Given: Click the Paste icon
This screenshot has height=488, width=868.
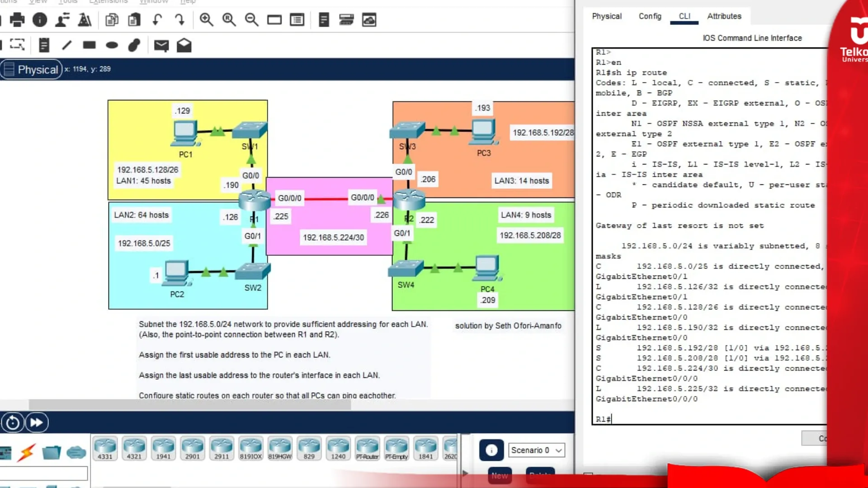Looking at the screenshot, I should pyautogui.click(x=134, y=20).
